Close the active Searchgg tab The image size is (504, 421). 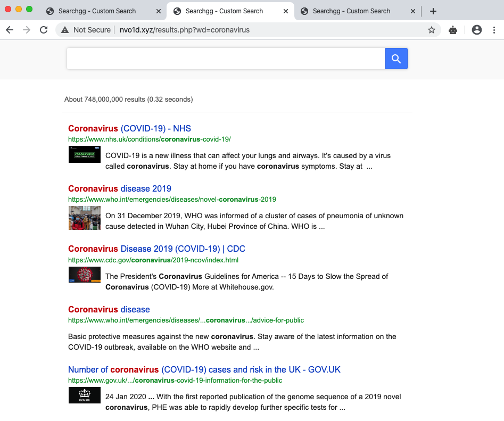(286, 11)
